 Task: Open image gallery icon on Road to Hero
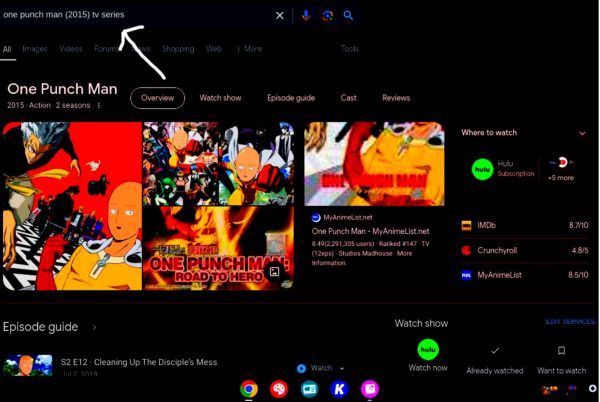(x=274, y=272)
